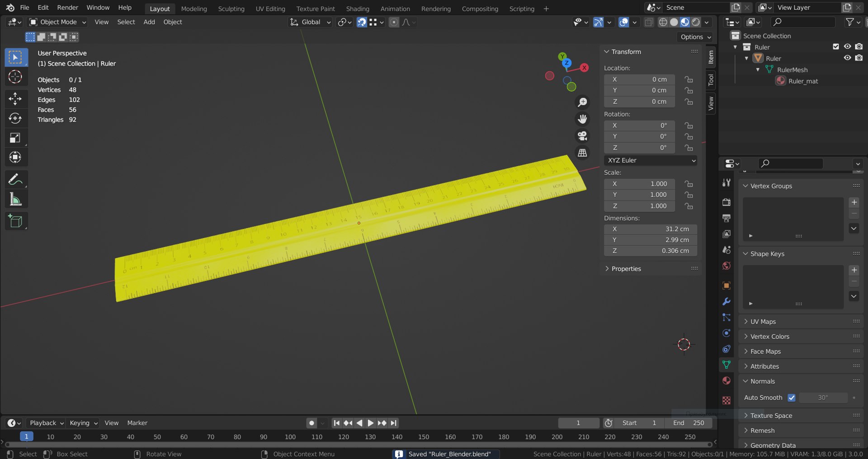Screen dimensions: 868x459
Task: Open the File menu
Action: click(25, 8)
